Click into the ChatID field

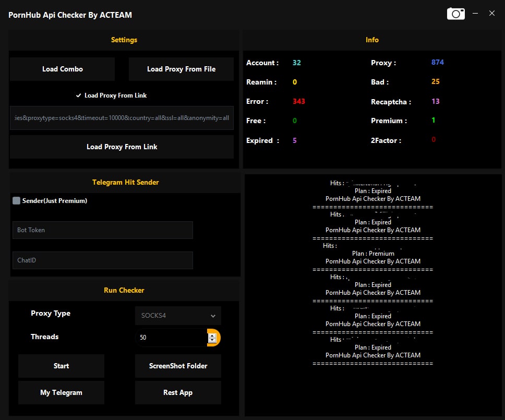[103, 260]
